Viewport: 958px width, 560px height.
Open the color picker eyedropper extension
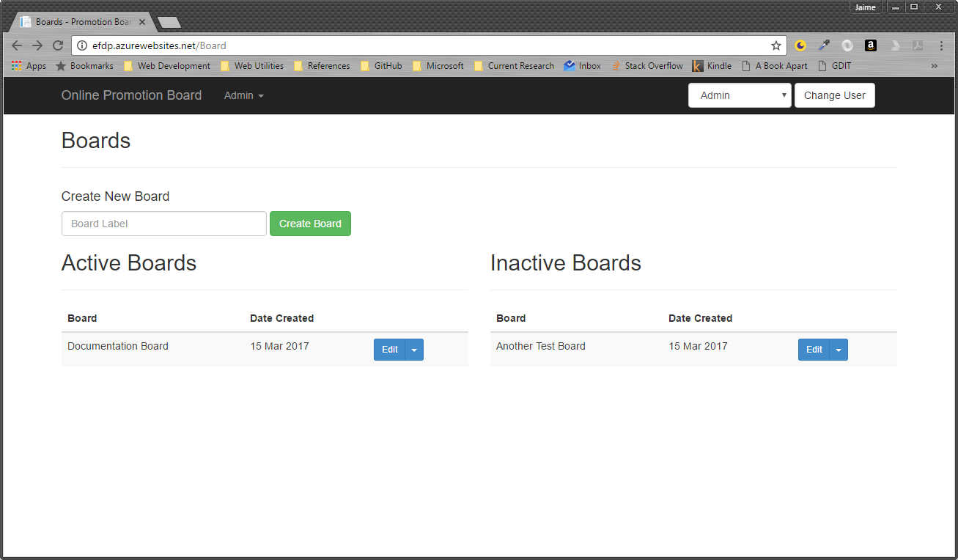[x=824, y=45]
